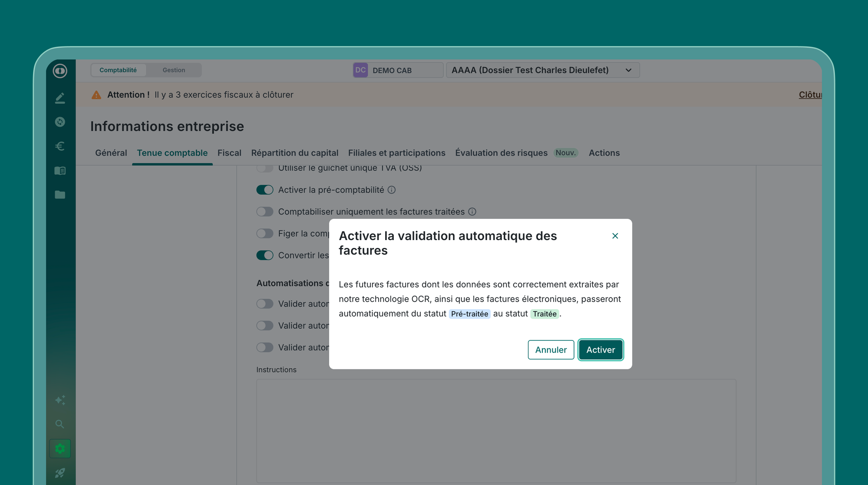This screenshot has width=868, height=485.
Task: Expand the AAAA dossier dropdown
Action: pos(542,70)
